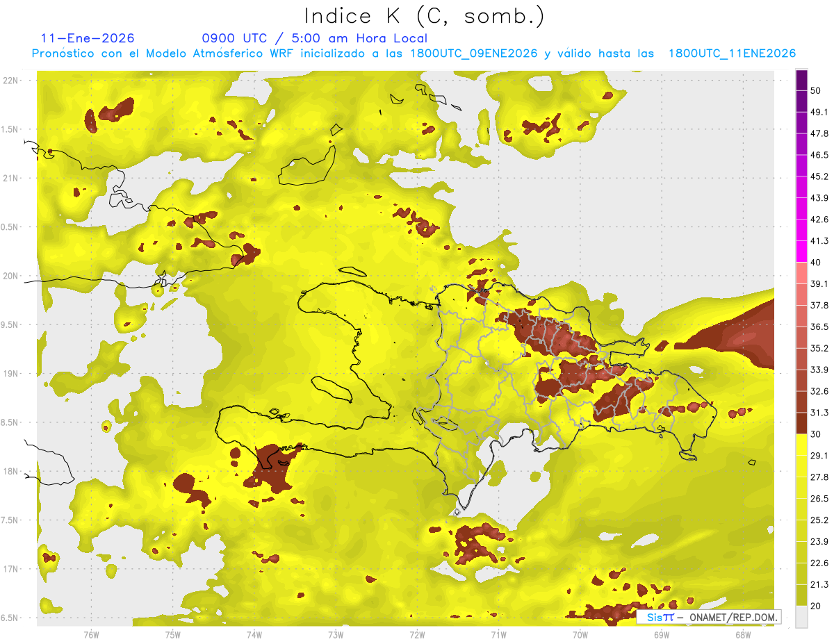Click the '50' color scale value
The height and width of the screenshot is (644, 834).
point(817,90)
